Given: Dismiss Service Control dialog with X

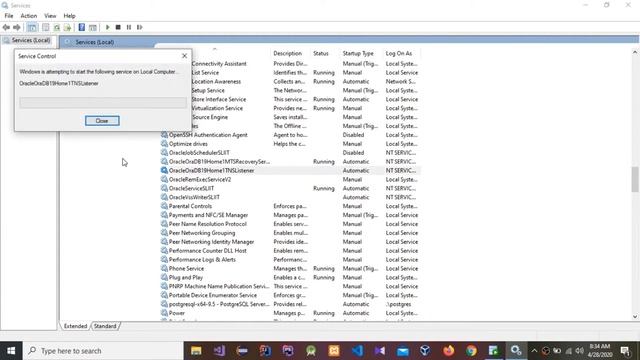Looking at the screenshot, I should (x=184, y=56).
